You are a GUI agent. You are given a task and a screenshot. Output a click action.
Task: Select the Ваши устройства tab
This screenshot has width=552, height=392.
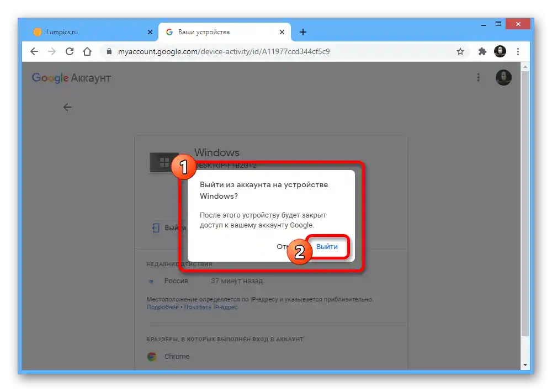click(225, 32)
